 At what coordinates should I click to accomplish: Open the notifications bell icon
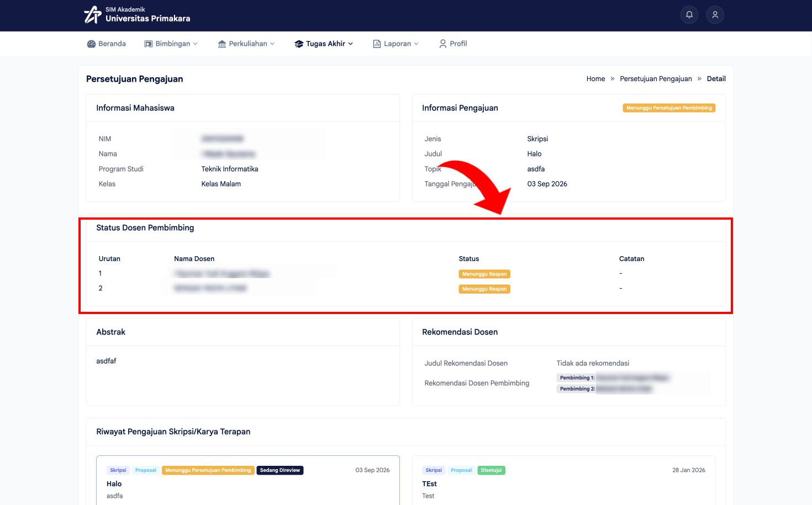689,15
